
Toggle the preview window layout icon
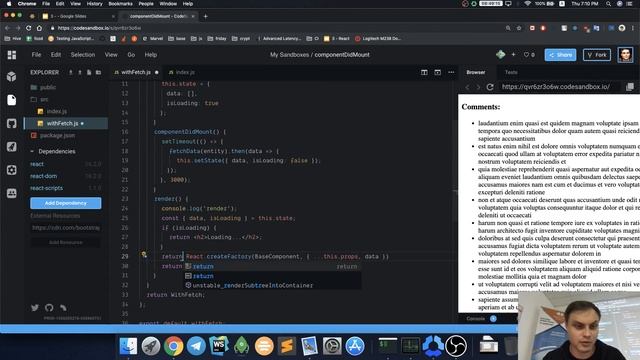438,72
